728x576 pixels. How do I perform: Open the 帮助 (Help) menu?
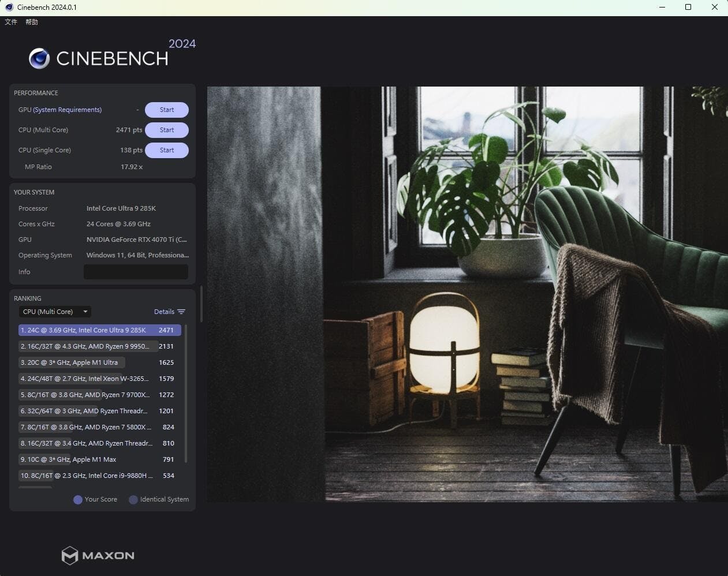tap(32, 22)
